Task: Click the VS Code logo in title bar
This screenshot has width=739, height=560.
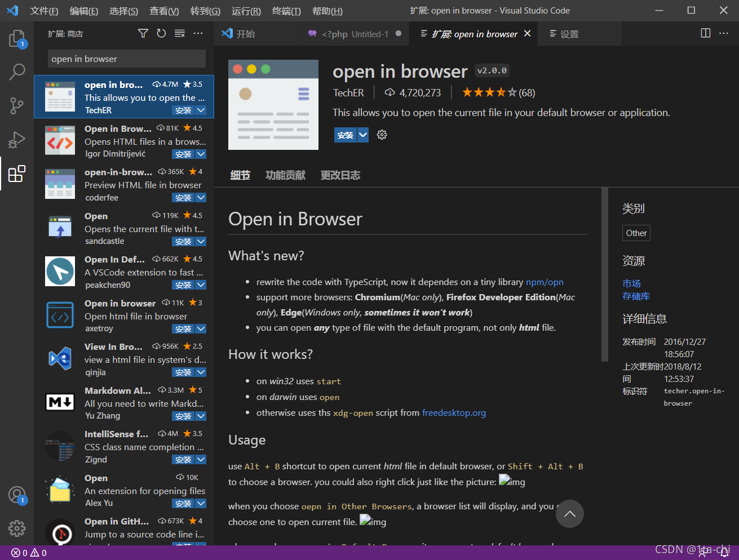Action: coord(12,10)
